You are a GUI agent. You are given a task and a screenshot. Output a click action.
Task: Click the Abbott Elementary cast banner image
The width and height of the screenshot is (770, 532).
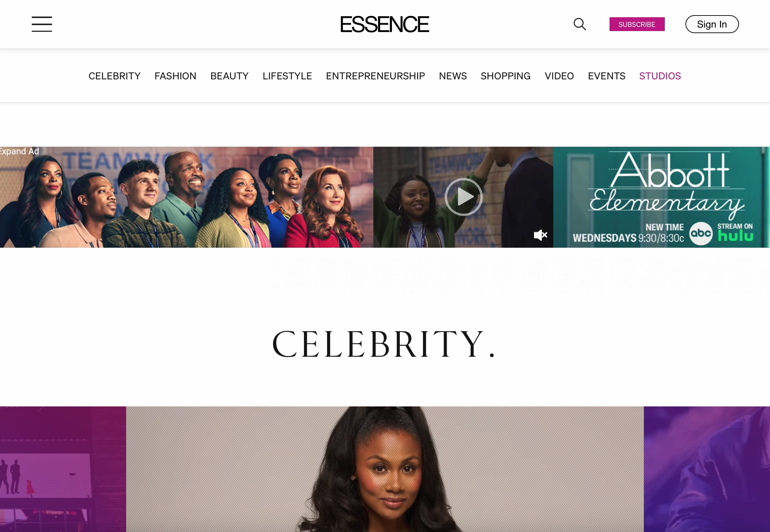[x=186, y=197]
